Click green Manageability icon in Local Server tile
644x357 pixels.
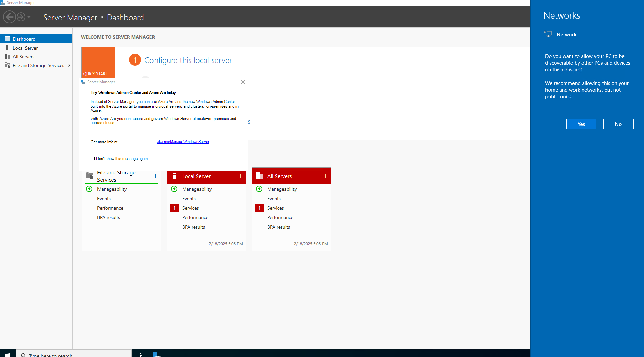tap(174, 189)
